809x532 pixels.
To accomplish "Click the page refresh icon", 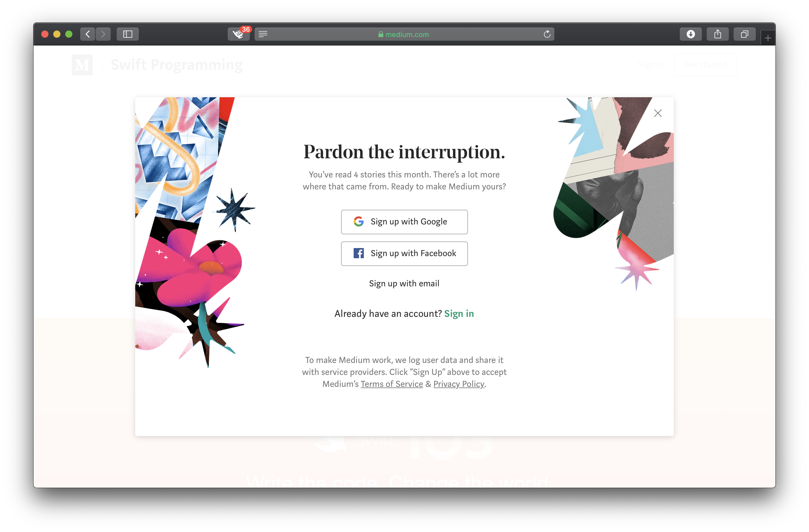I will tap(546, 34).
